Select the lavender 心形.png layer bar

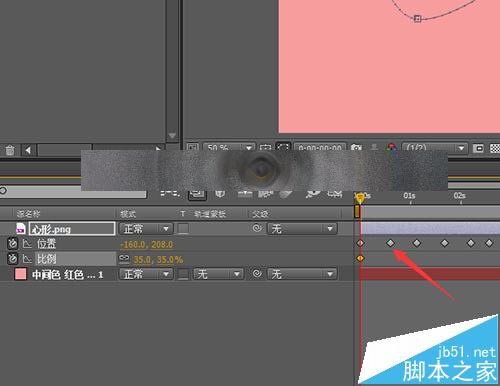(x=430, y=228)
